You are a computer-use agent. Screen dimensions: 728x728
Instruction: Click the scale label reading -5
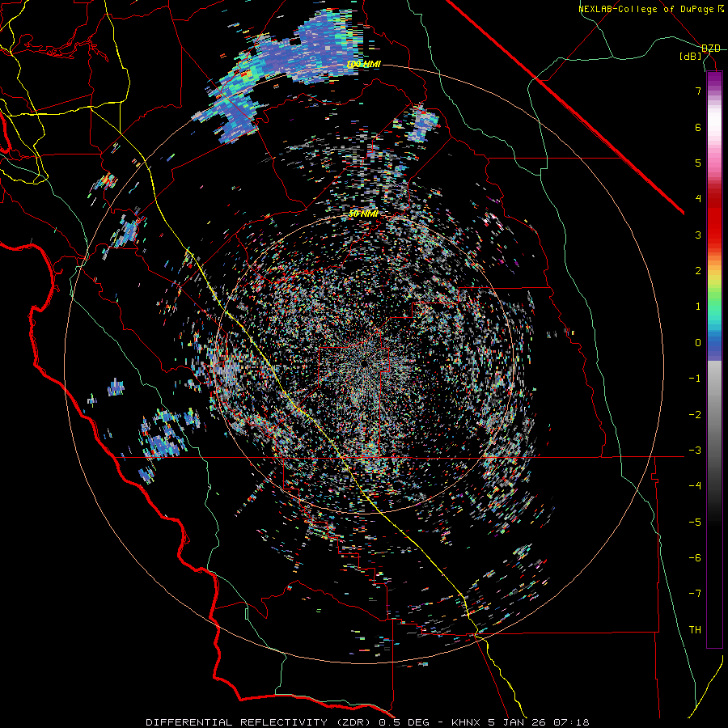(x=695, y=523)
